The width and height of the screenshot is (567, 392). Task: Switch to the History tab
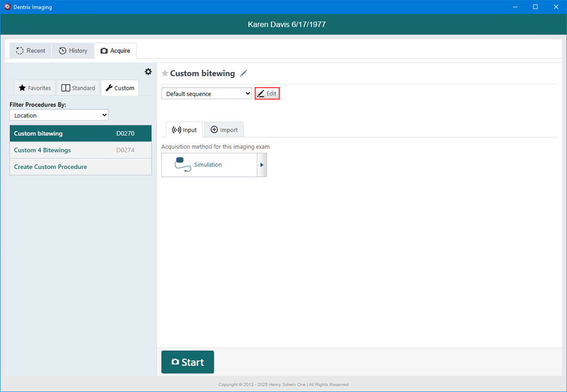(73, 51)
